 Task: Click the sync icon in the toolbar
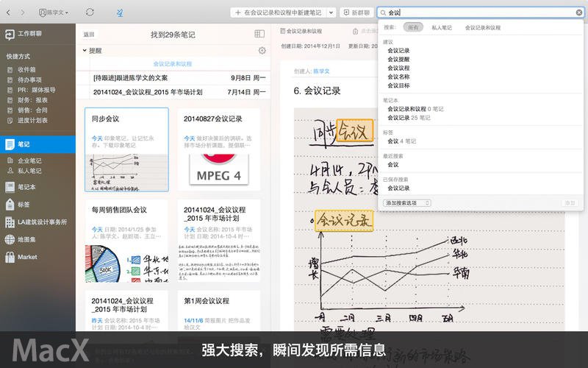point(90,13)
